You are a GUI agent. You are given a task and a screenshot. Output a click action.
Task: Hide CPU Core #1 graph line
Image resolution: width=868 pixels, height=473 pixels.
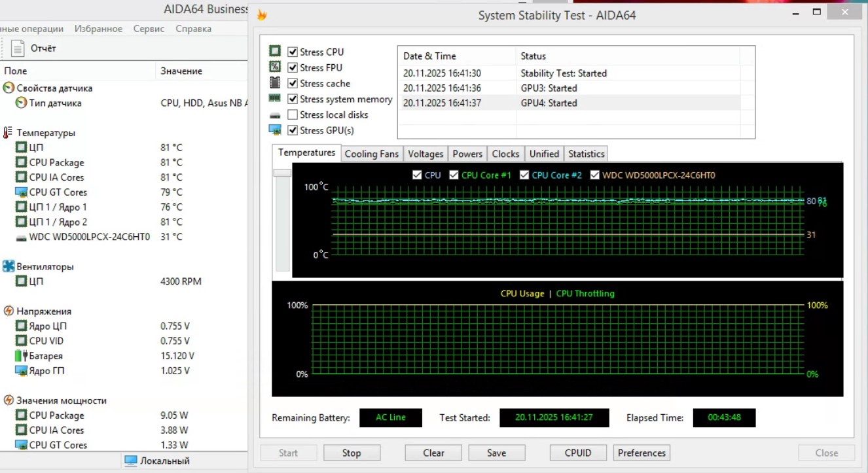click(454, 175)
